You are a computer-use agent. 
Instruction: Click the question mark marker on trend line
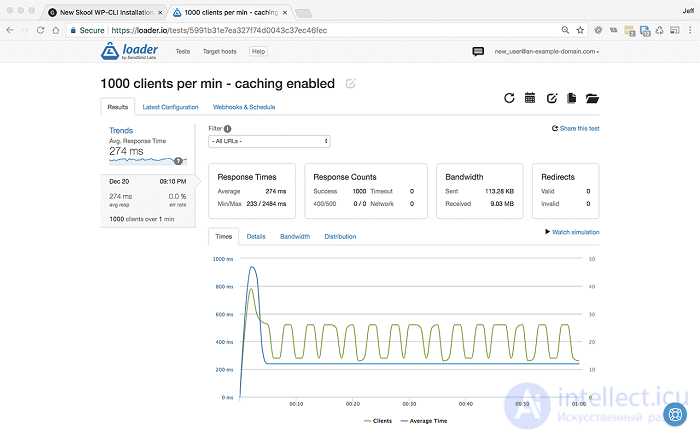point(178,161)
